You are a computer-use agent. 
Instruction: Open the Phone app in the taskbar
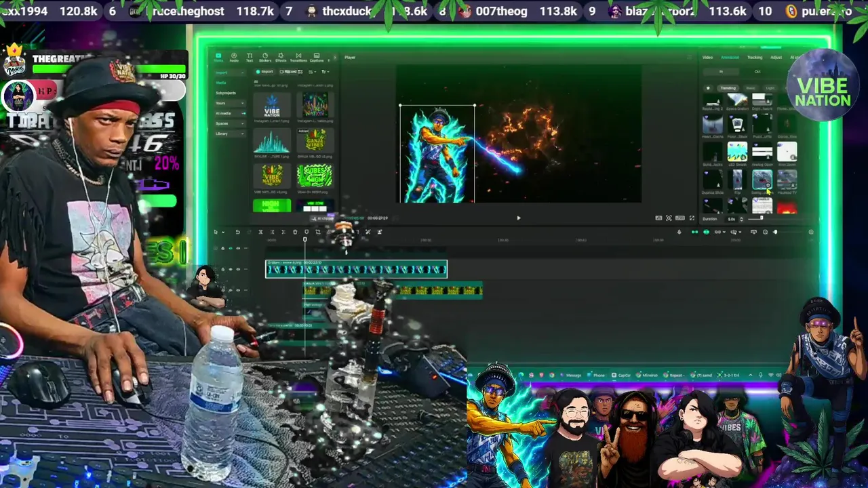pyautogui.click(x=596, y=375)
